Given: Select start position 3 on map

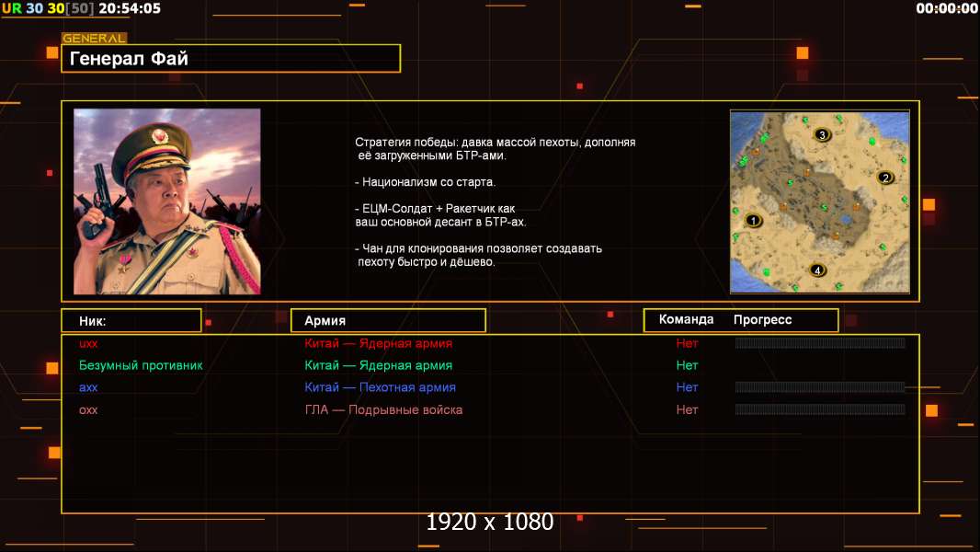Looking at the screenshot, I should coord(822,134).
